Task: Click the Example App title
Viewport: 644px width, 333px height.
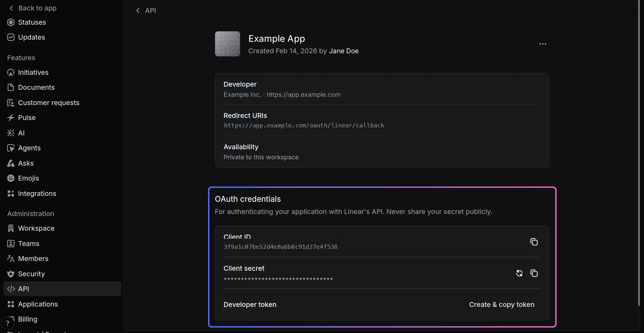Action: coord(277,39)
